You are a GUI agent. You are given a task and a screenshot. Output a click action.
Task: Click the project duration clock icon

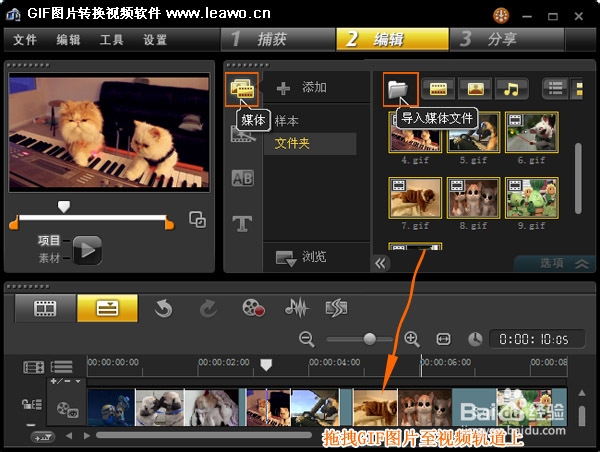pyautogui.click(x=475, y=339)
